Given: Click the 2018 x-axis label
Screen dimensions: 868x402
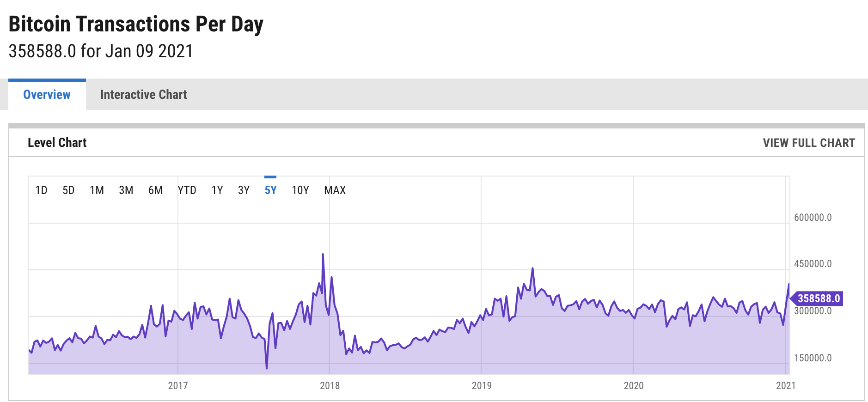Looking at the screenshot, I should (x=330, y=385).
